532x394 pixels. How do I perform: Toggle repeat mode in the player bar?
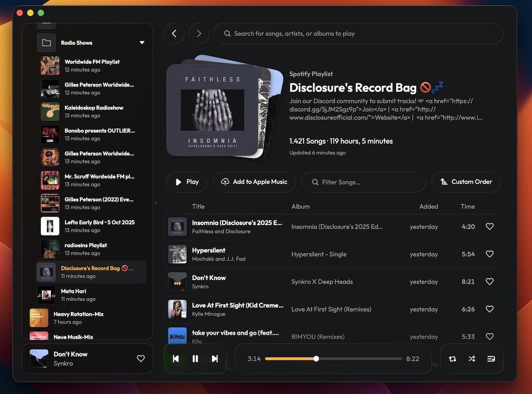coord(452,359)
